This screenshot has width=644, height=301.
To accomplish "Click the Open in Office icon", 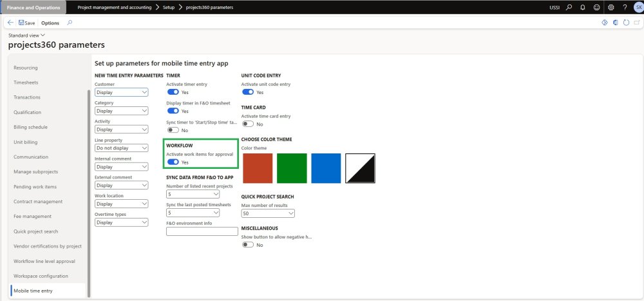I will coord(615,23).
